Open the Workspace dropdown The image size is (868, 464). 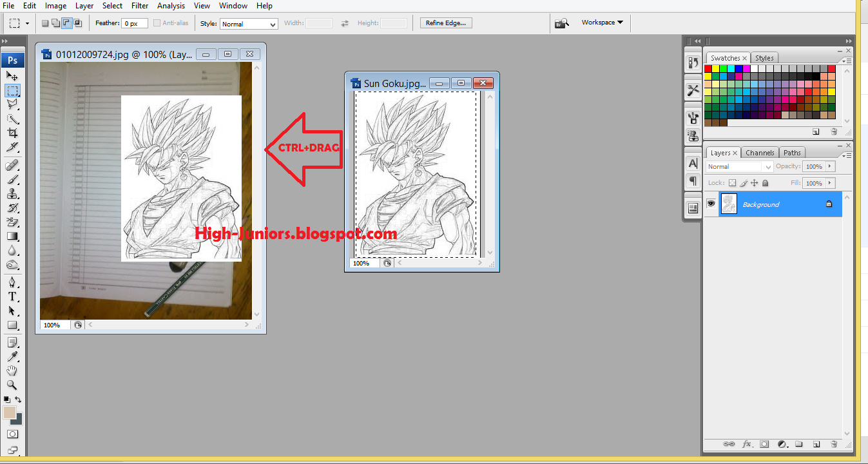(602, 23)
